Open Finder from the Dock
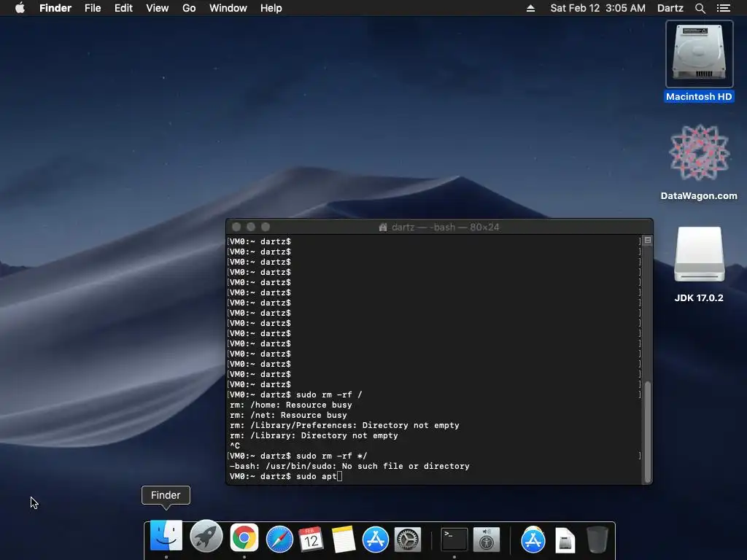This screenshot has width=747, height=560. (166, 536)
